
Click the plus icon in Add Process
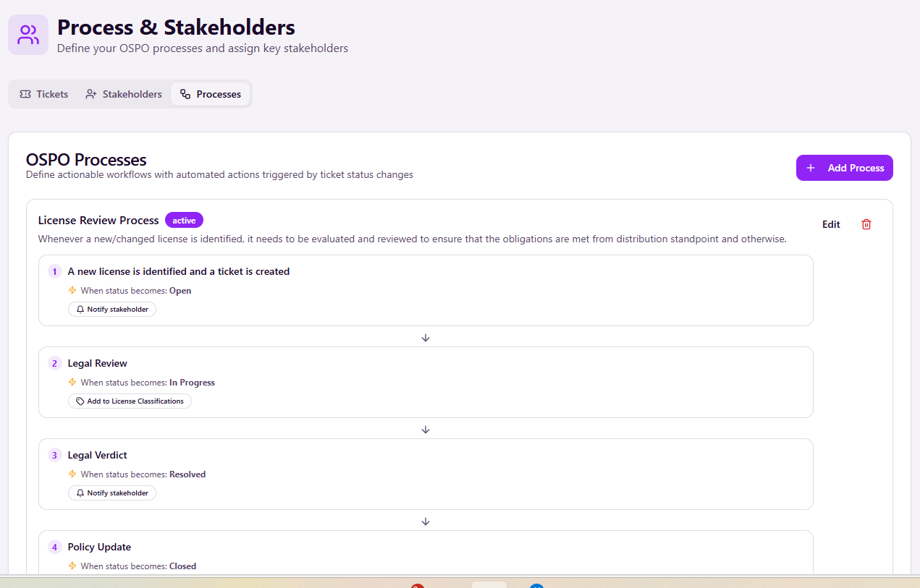[811, 168]
